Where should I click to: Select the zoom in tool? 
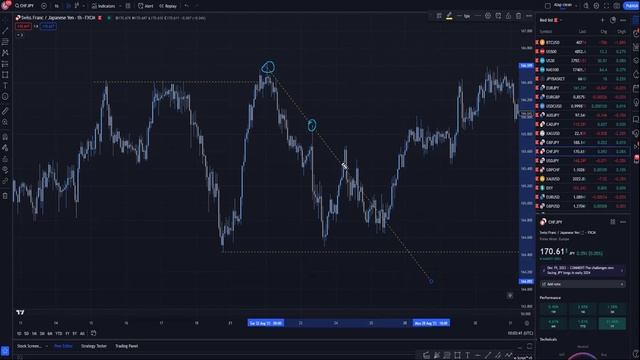click(x=5, y=122)
